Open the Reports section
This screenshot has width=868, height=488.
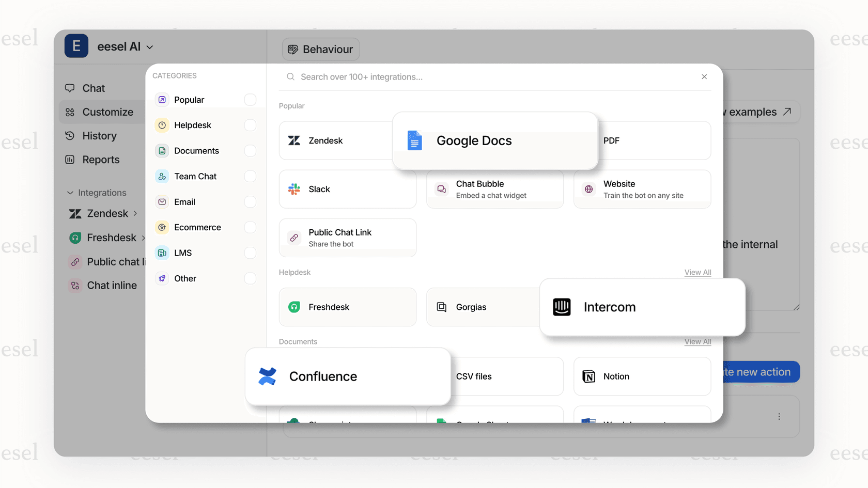(x=100, y=160)
